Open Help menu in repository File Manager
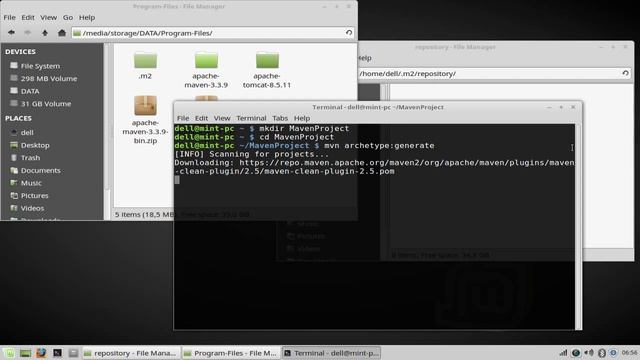Screen dimensions: 640x360 click(365, 58)
